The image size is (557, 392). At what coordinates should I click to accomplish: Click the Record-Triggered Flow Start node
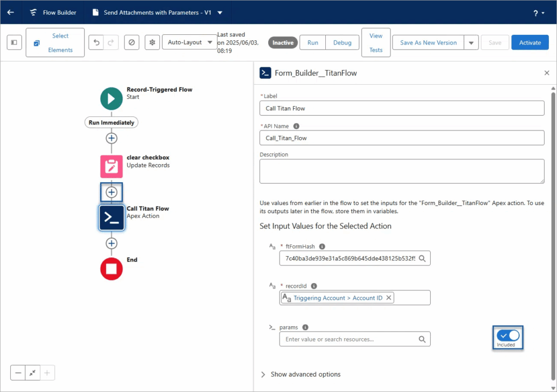(112, 98)
